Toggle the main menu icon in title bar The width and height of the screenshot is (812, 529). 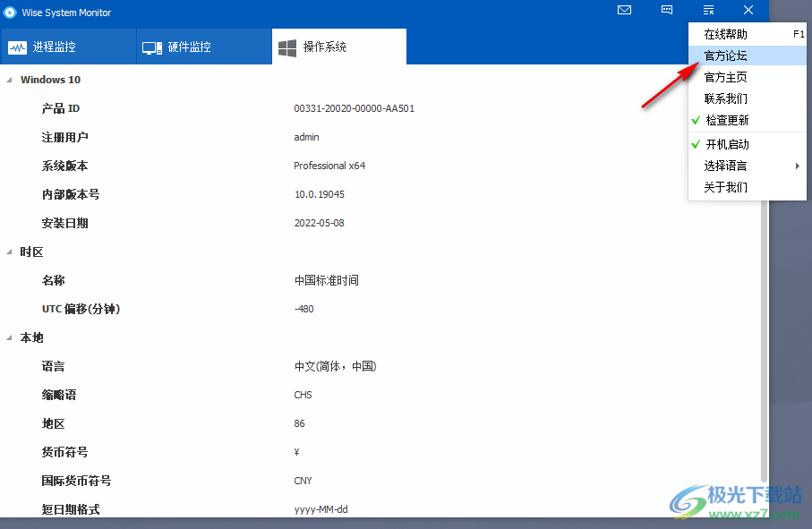click(x=708, y=10)
